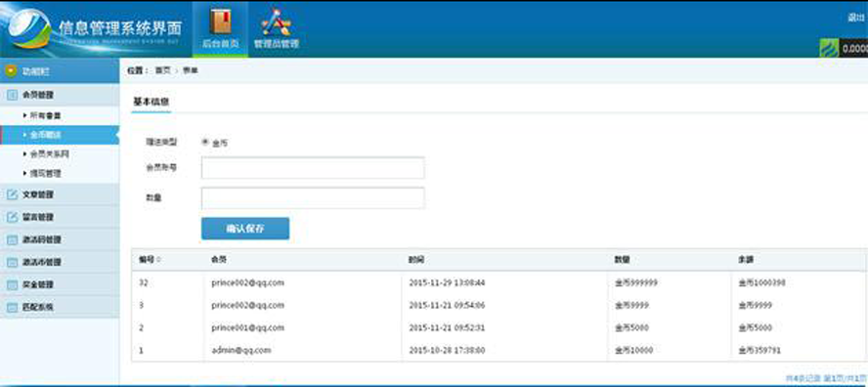This screenshot has width=868, height=387.
Task: Click the icon beside 激活码管理
Action: pyautogui.click(x=12, y=239)
